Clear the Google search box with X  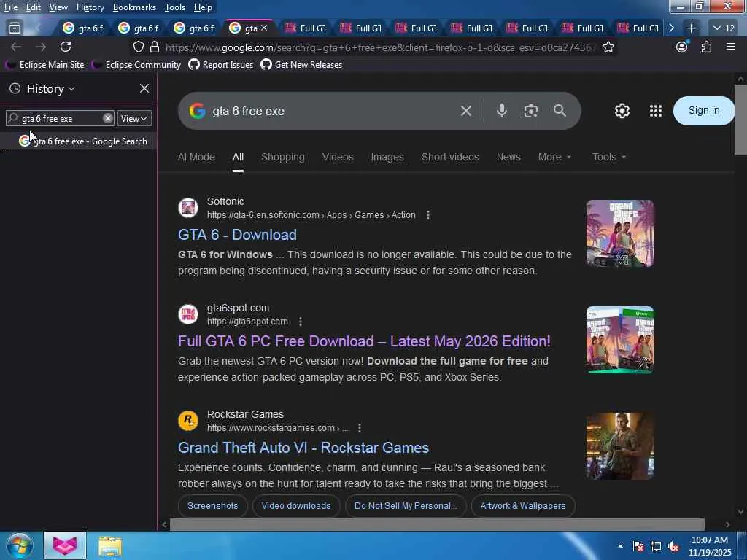coord(466,111)
